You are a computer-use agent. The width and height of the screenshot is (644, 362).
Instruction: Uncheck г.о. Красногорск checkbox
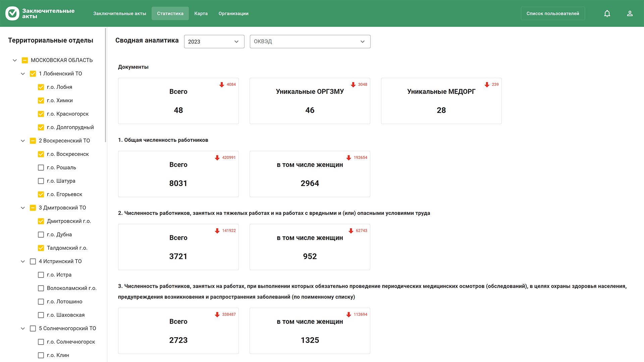click(x=41, y=114)
